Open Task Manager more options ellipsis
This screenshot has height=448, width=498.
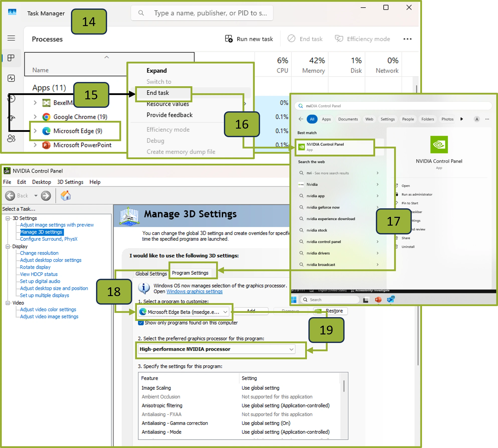pyautogui.click(x=407, y=39)
